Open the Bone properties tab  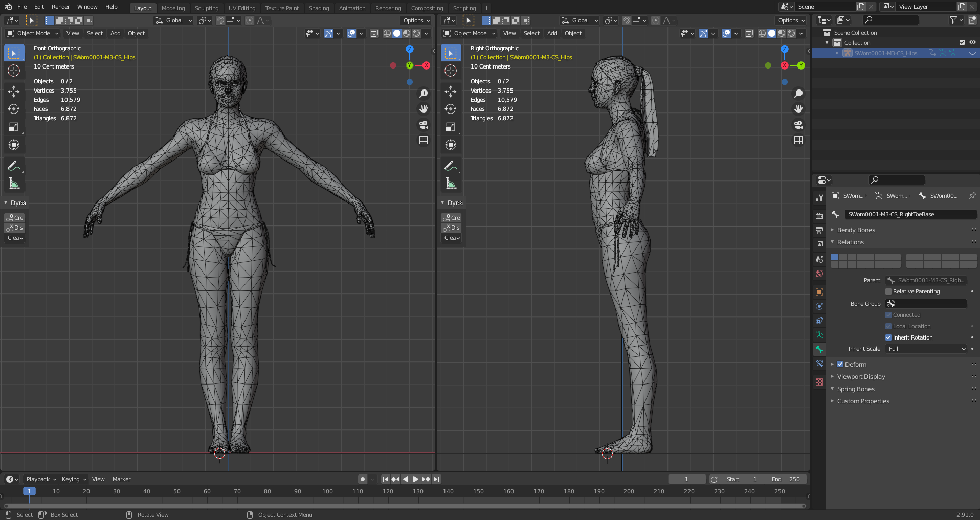[819, 349]
